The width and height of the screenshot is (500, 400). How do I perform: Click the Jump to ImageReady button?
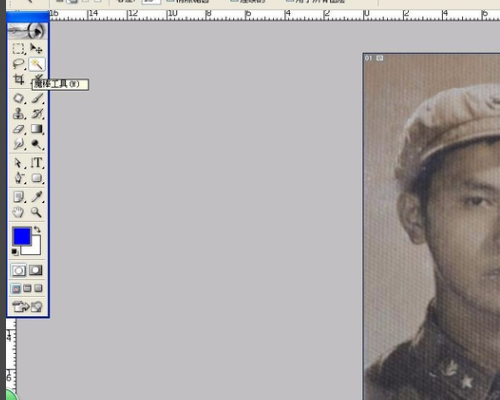point(27,306)
